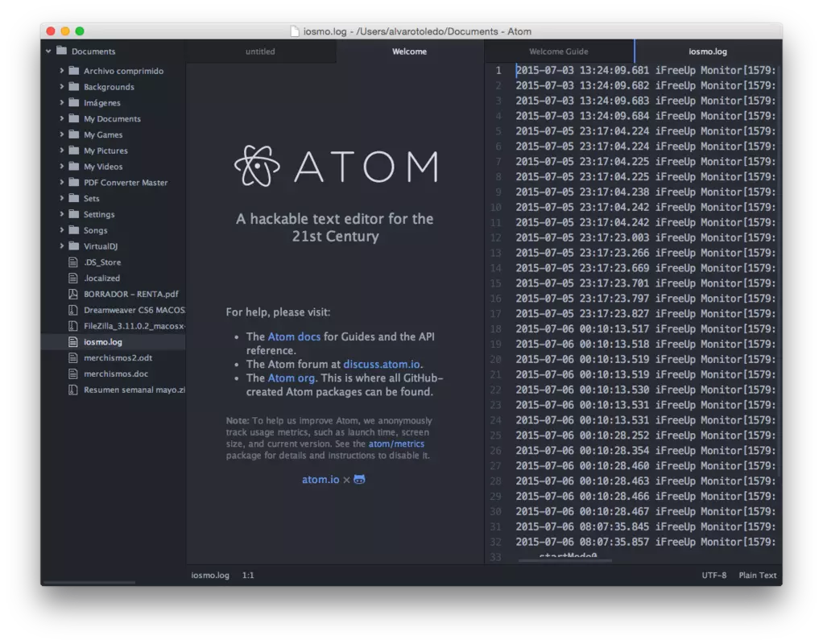Select merchismos2.odt in the file tree

point(117,358)
